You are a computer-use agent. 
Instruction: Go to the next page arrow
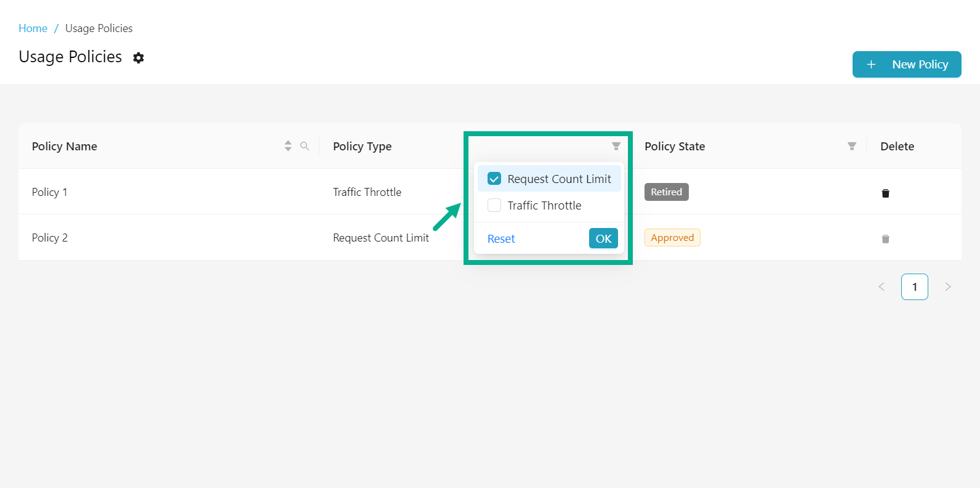[x=948, y=287]
